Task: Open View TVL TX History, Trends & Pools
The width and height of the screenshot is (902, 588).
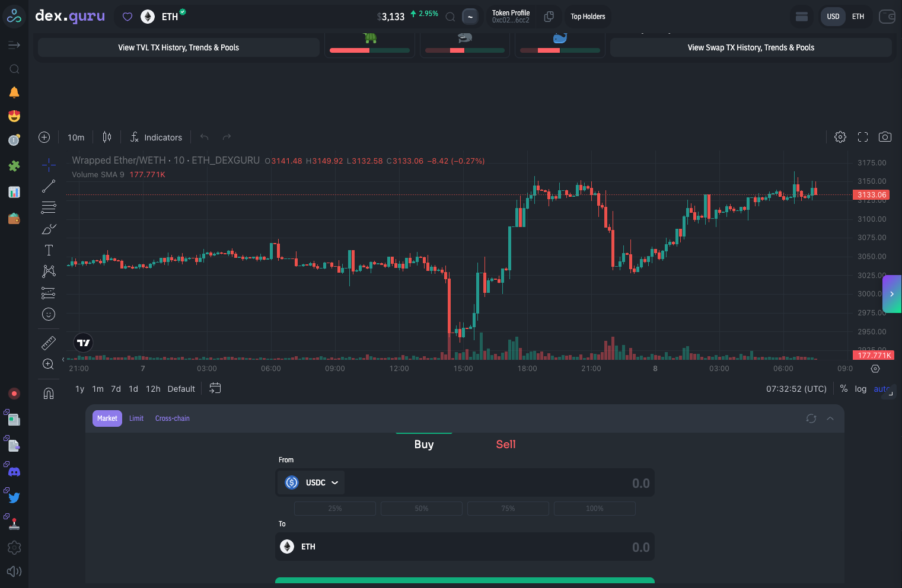Action: (x=179, y=47)
